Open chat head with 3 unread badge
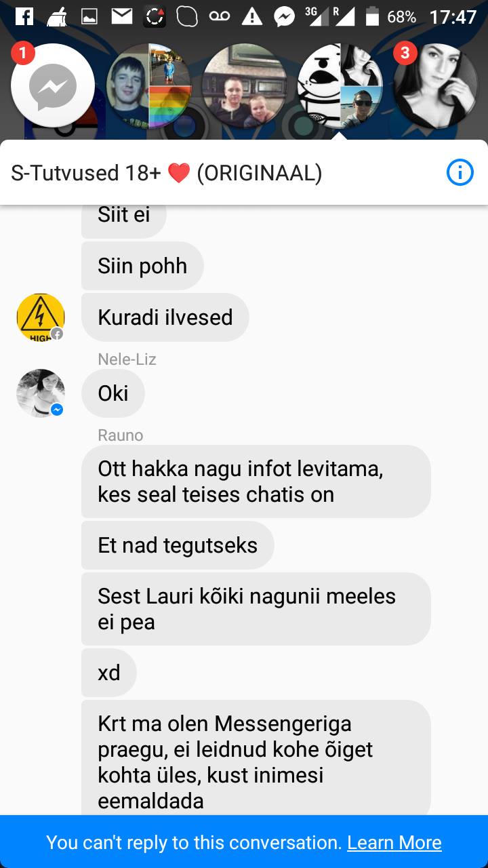 pyautogui.click(x=436, y=86)
